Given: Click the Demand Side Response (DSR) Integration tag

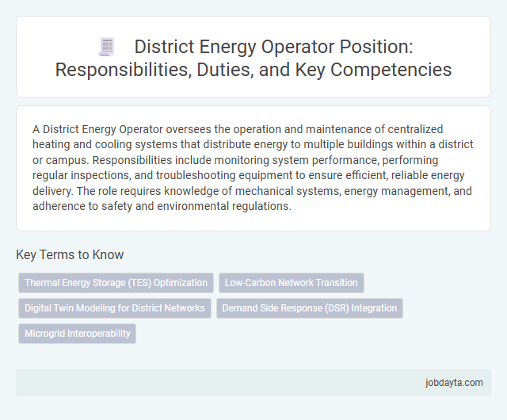Looking at the screenshot, I should [310, 308].
